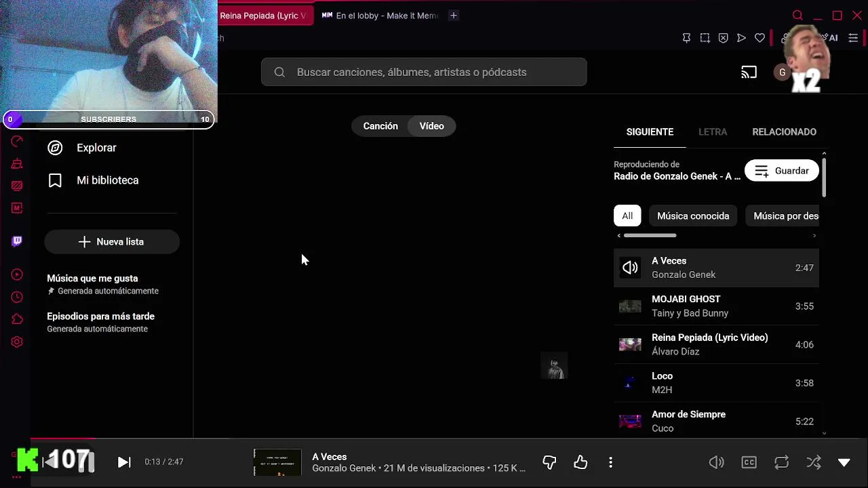Screen dimensions: 868x488
Task: Switch to Vídeo mode
Action: point(432,126)
